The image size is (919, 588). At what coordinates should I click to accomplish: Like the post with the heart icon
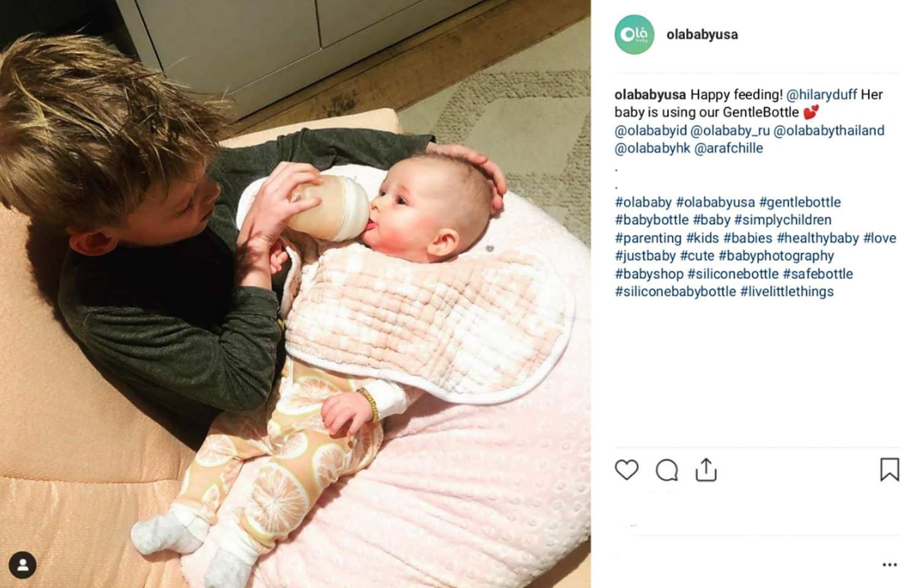tap(626, 470)
